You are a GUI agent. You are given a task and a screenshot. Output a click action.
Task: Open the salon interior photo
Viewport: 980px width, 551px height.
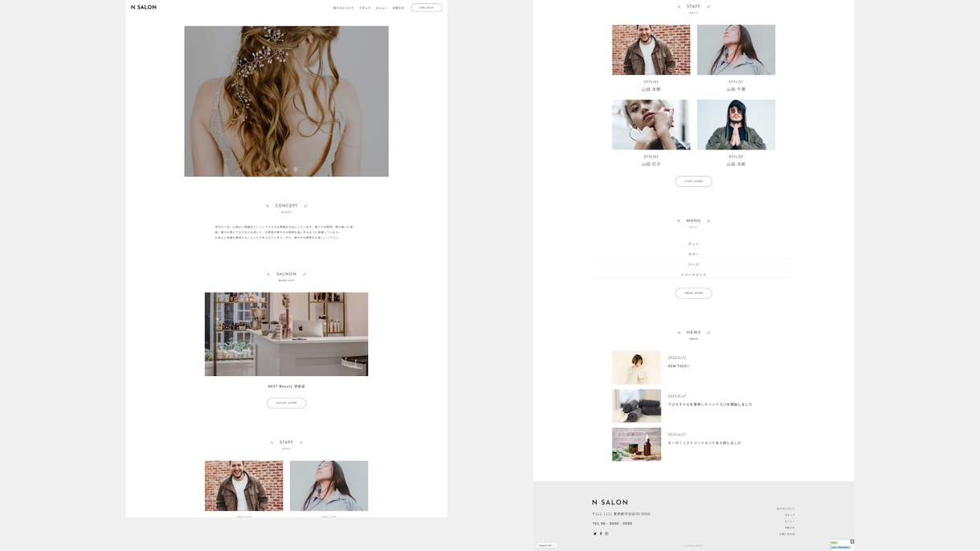pos(286,334)
